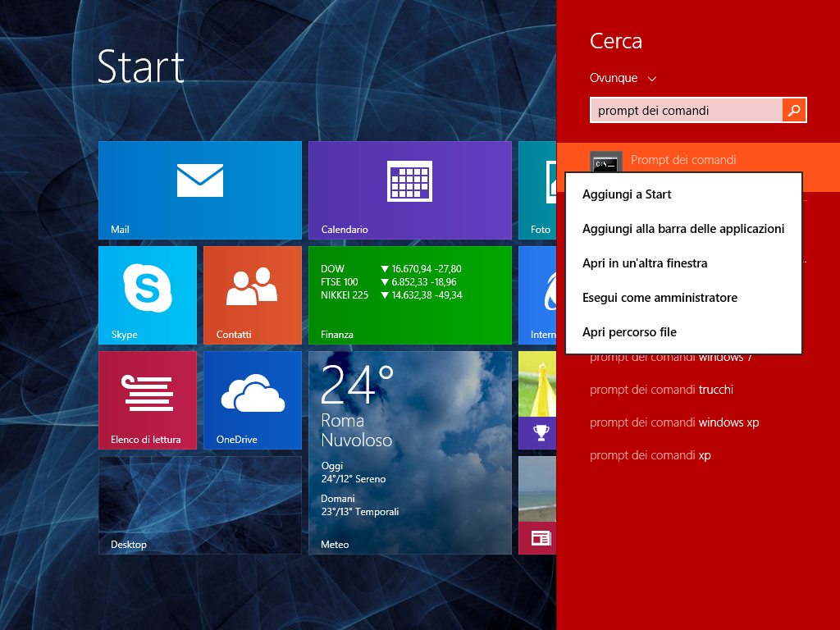
Task: Select suggestion prompt dei comandi trucchi
Action: click(661, 390)
